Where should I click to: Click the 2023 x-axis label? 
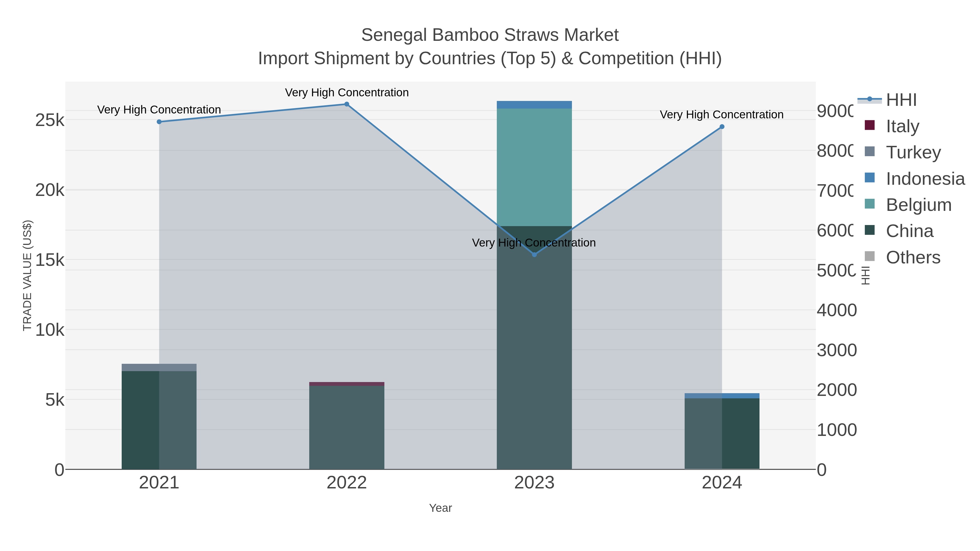(x=534, y=483)
